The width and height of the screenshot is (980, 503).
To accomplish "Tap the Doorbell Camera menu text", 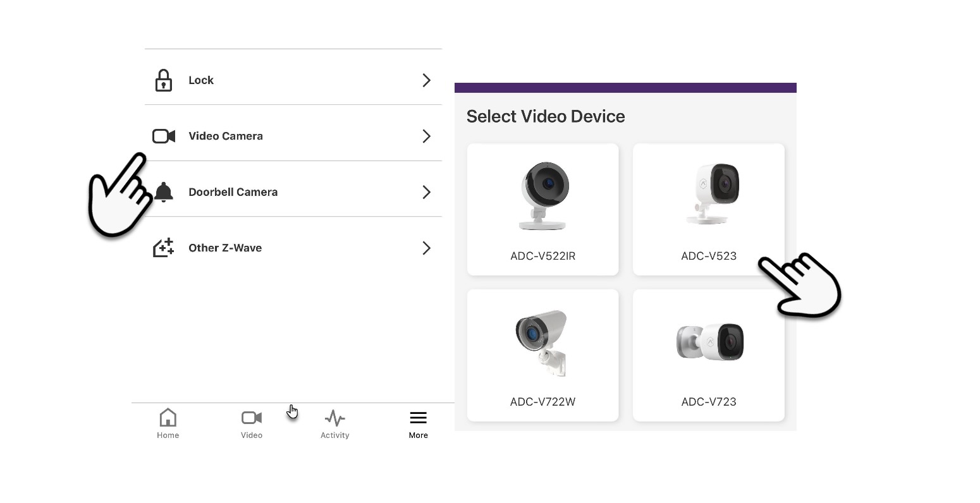I will (233, 192).
